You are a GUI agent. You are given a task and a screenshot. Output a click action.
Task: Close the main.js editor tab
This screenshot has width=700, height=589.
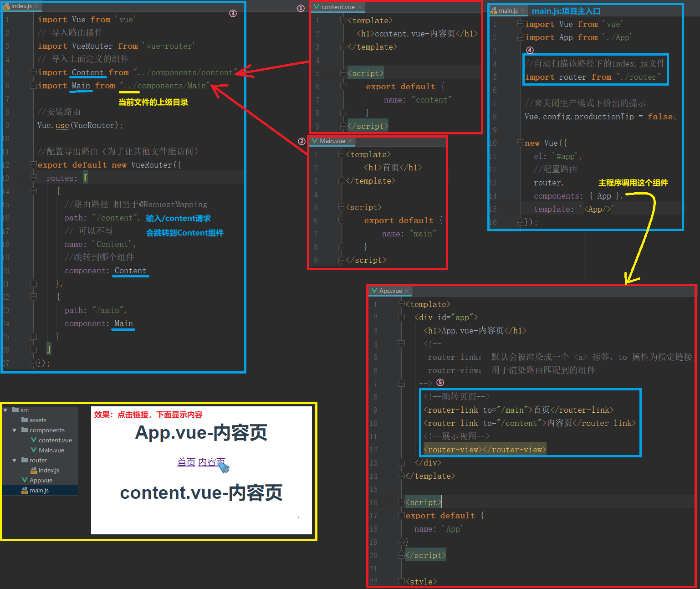pos(522,11)
